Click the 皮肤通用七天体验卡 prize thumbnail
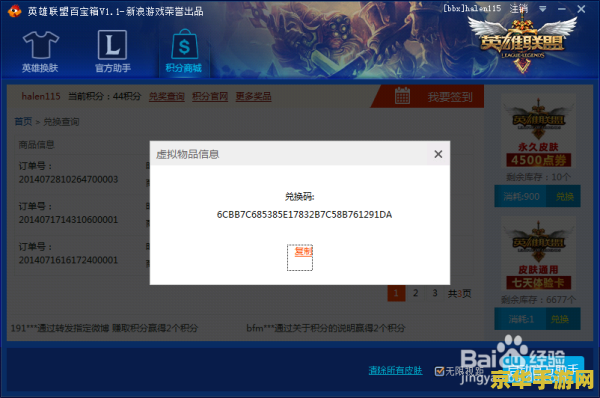 click(x=538, y=254)
